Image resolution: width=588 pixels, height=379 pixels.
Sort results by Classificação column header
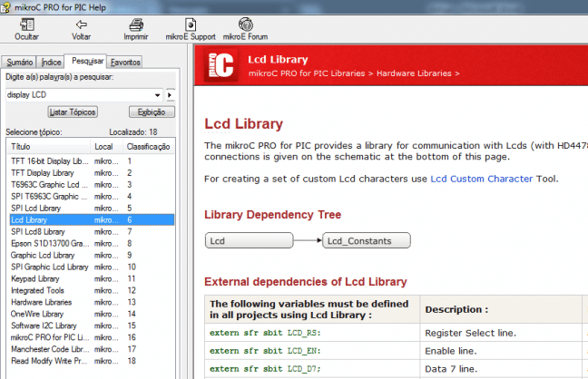(x=149, y=146)
